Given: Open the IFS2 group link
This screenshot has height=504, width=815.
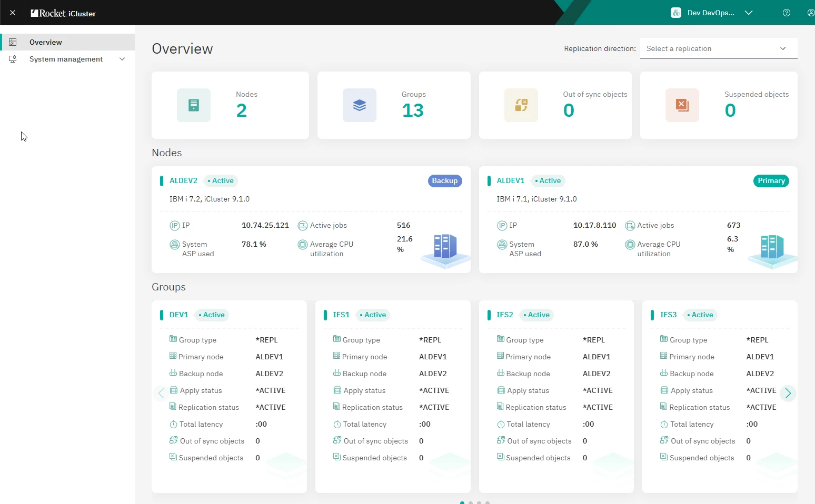Looking at the screenshot, I should (505, 315).
